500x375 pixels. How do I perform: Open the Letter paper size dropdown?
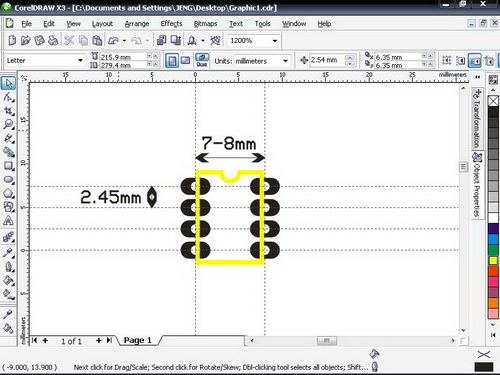[x=45, y=61]
